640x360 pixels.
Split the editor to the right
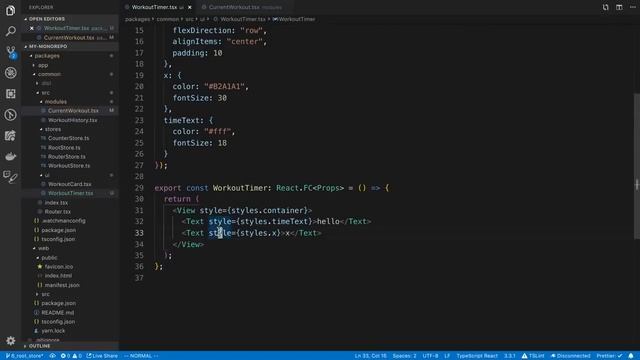pyautogui.click(x=619, y=7)
